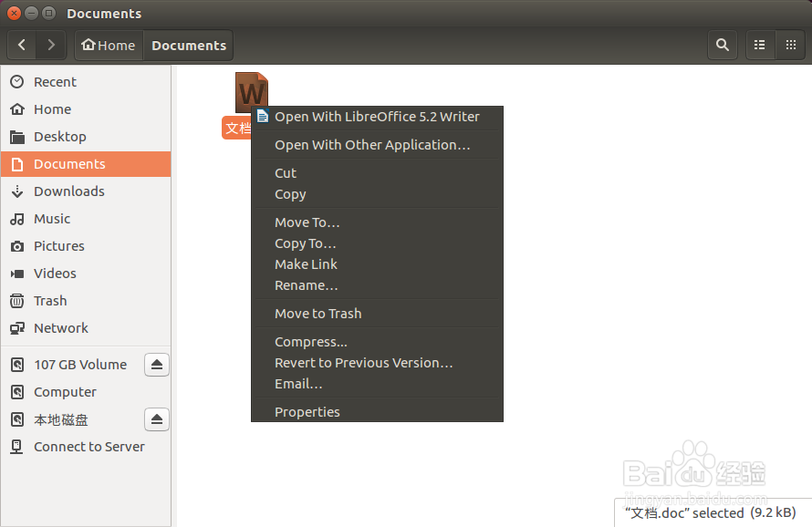The image size is (812, 527).
Task: Eject the 本地磁盘 drive
Action: point(157,419)
